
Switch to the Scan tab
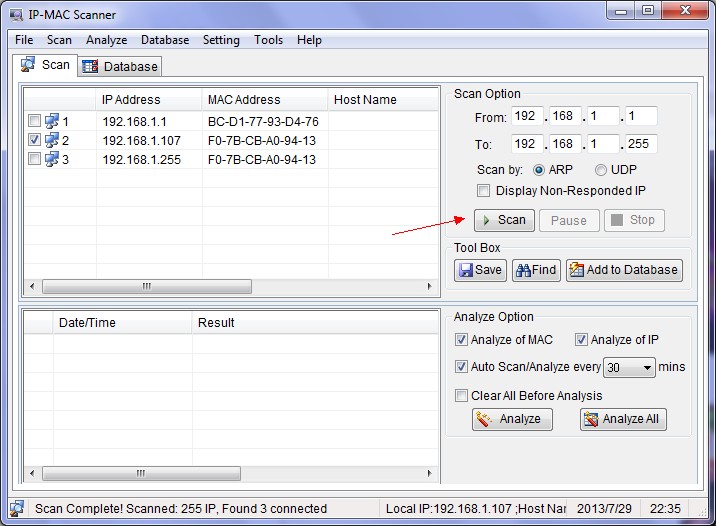45,65
